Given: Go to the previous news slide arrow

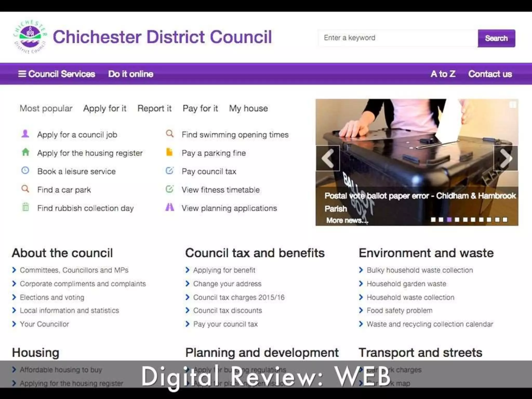Looking at the screenshot, I should (328, 158).
